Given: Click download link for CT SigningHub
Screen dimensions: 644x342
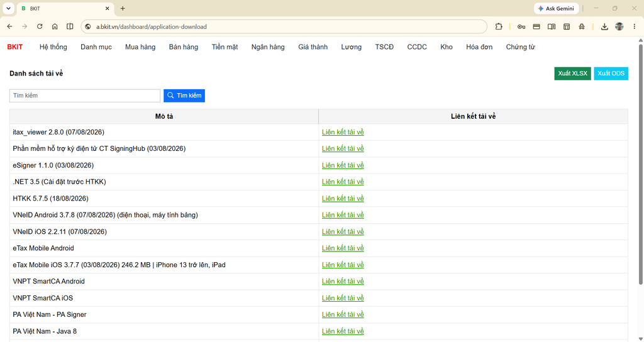Looking at the screenshot, I should [x=343, y=148].
